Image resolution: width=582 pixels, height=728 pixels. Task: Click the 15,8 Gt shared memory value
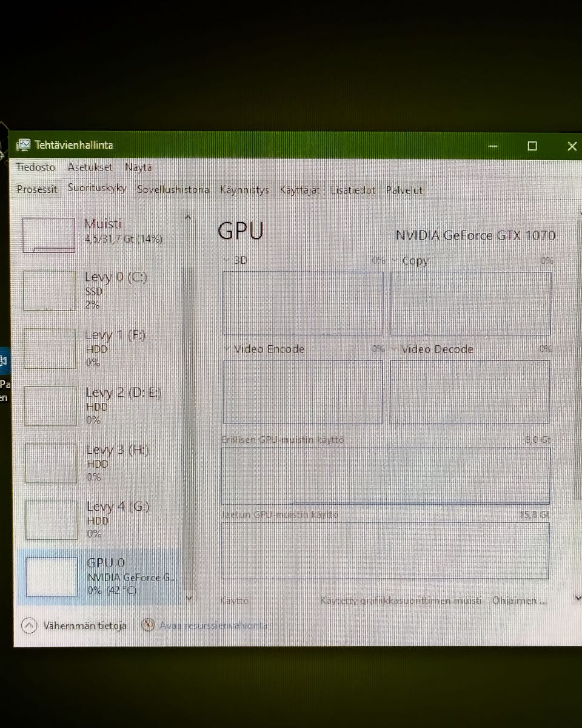(x=535, y=514)
